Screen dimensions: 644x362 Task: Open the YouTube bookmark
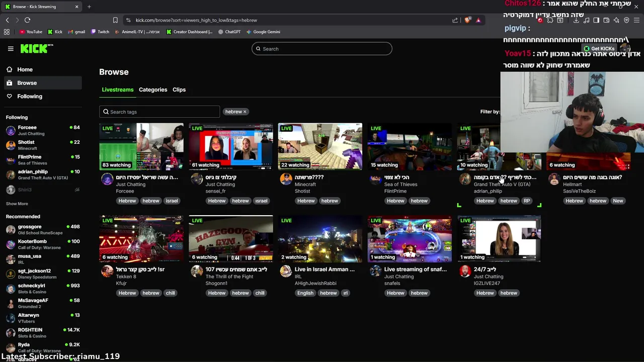pyautogui.click(x=31, y=32)
